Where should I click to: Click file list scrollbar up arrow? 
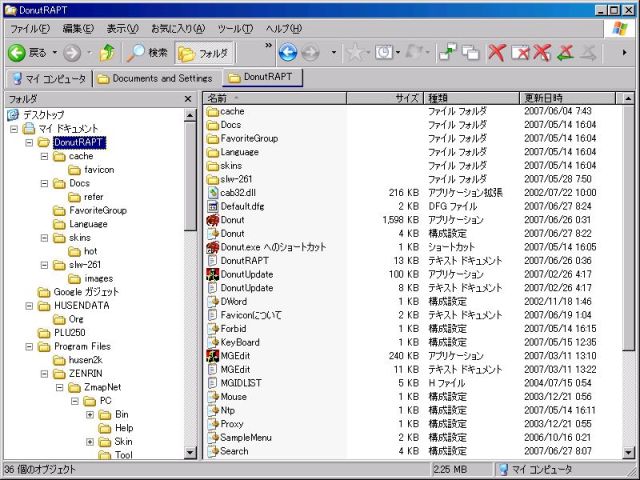(x=629, y=98)
